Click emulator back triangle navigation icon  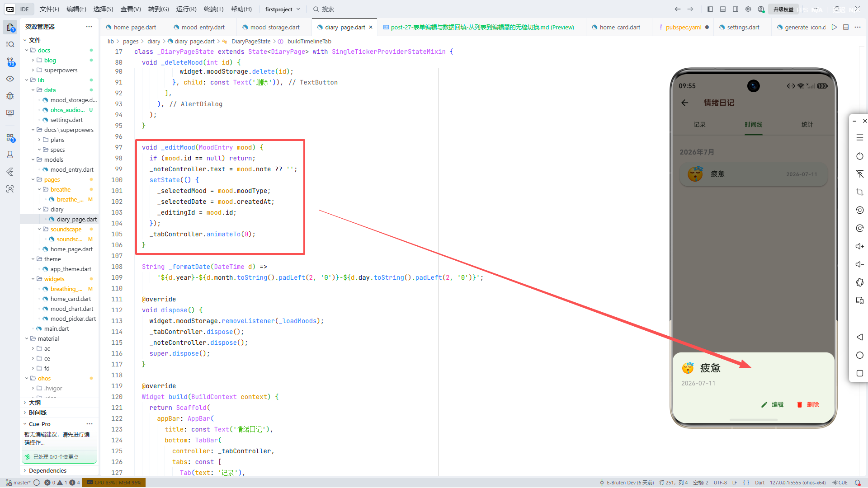pos(860,337)
